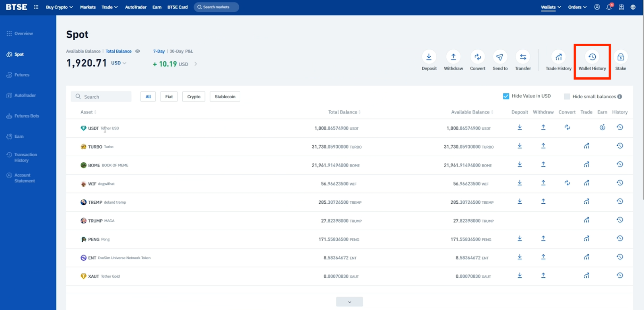Screen dimensions: 644x310
Task: Enable Hide small balances checkbox
Action: (x=567, y=97)
